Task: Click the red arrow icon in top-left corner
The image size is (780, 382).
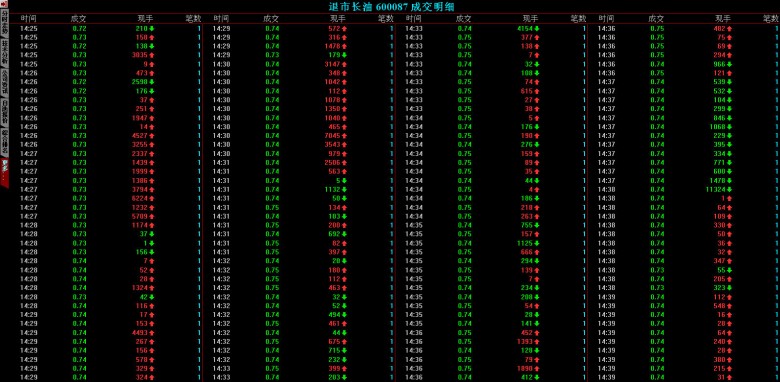Action: [x=4, y=4]
